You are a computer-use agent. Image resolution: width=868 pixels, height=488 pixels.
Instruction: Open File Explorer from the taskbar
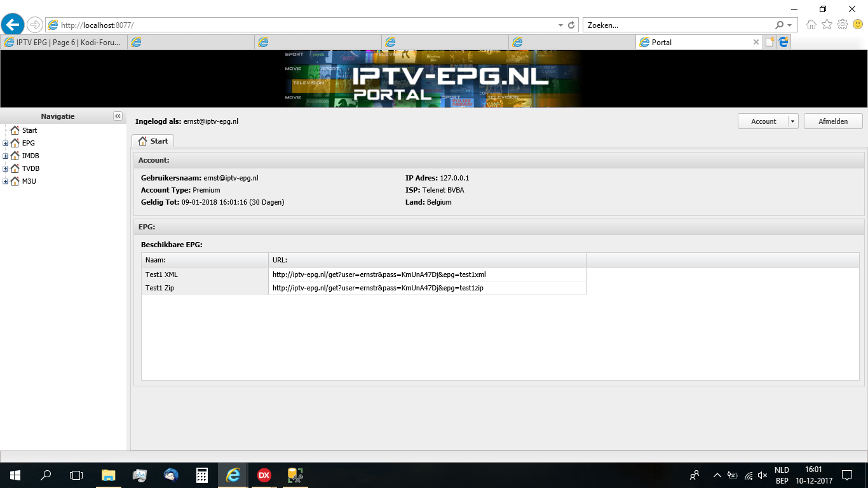pyautogui.click(x=109, y=475)
